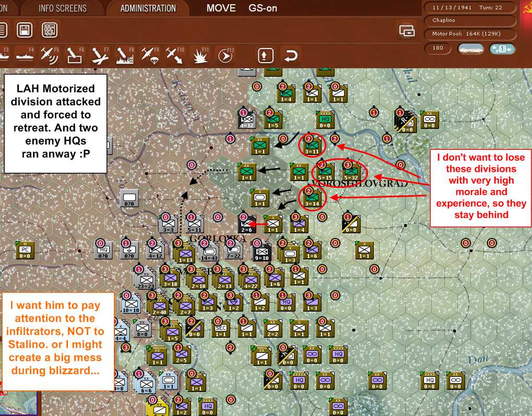Select the grey 14=43 armored unit counter
Viewport: 532px width, 416px height.
[209, 252]
